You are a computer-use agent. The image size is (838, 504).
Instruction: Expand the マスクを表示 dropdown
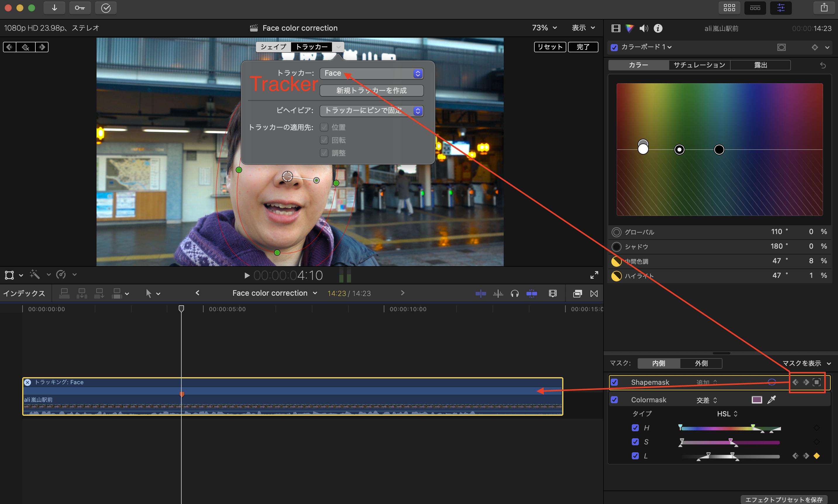coord(806,363)
